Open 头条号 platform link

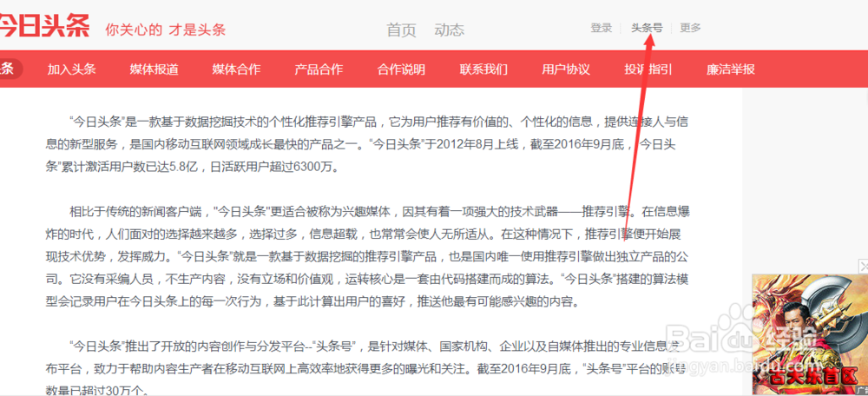click(x=647, y=28)
